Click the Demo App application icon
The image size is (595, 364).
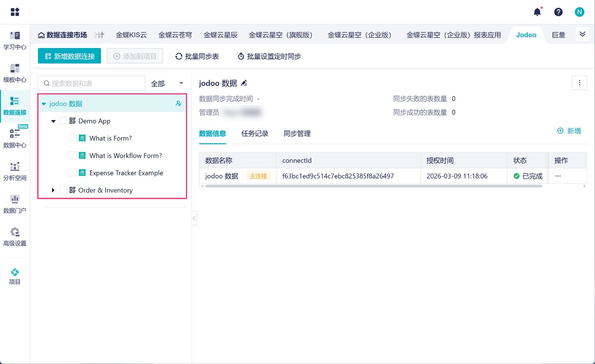pyautogui.click(x=73, y=121)
